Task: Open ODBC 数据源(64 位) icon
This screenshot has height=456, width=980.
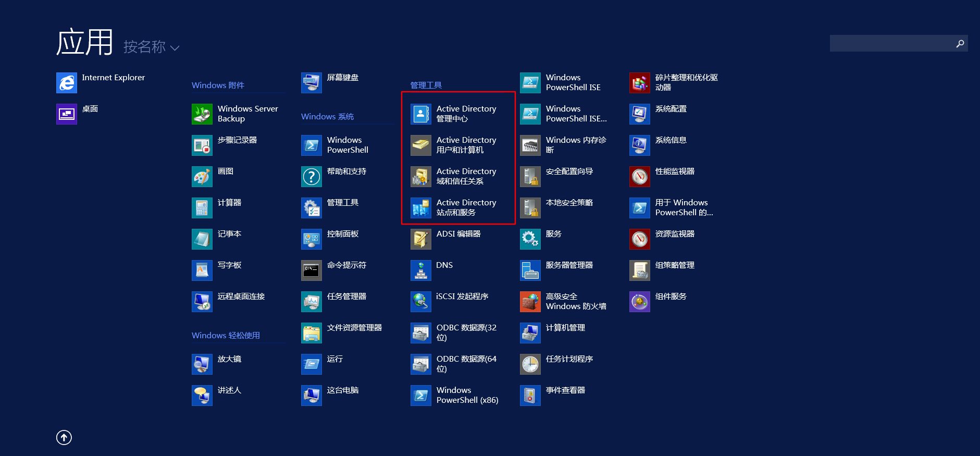Action: point(421,364)
